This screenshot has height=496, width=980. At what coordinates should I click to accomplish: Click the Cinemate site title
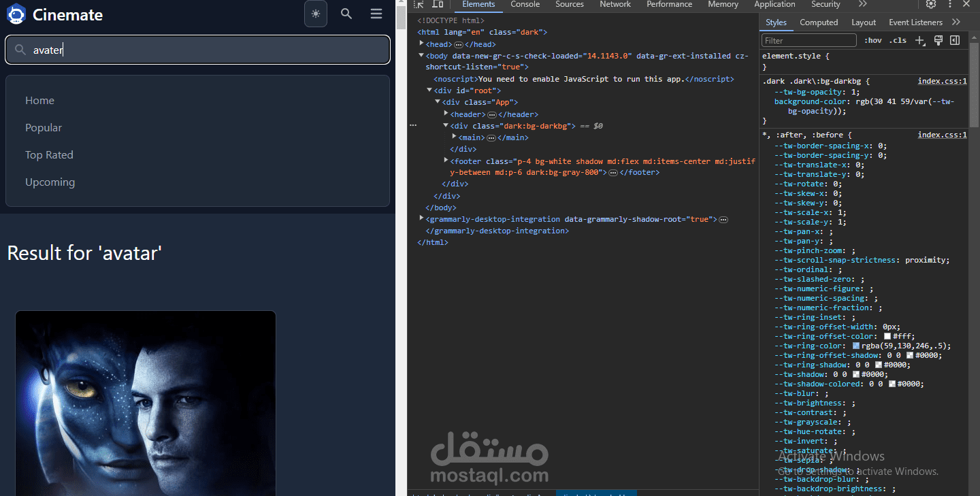click(67, 14)
